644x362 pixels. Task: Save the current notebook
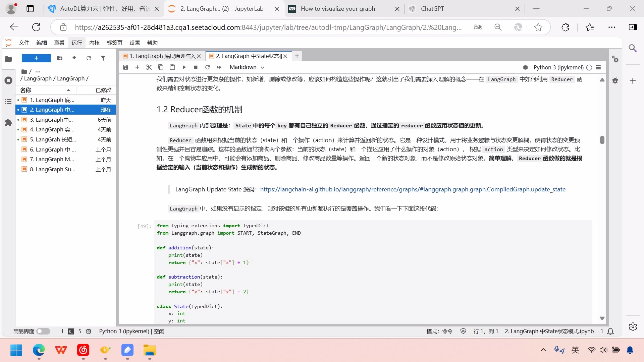pyautogui.click(x=125, y=67)
